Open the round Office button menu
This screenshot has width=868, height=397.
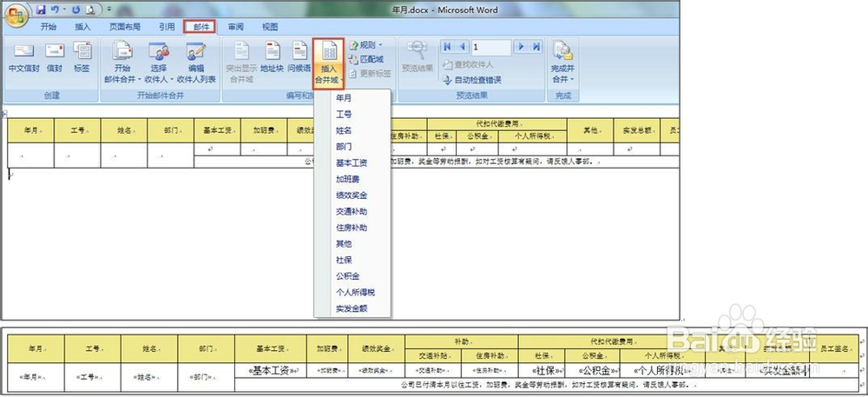point(16,15)
